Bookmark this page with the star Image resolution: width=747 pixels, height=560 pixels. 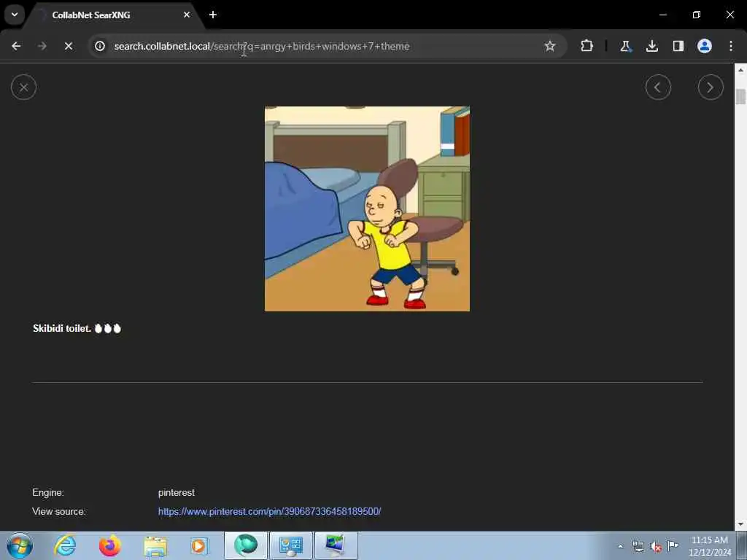[550, 46]
